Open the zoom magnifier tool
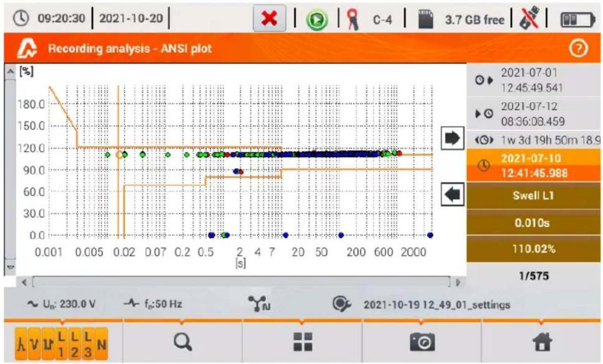Image resolution: width=603 pixels, height=364 pixels. coord(182,343)
